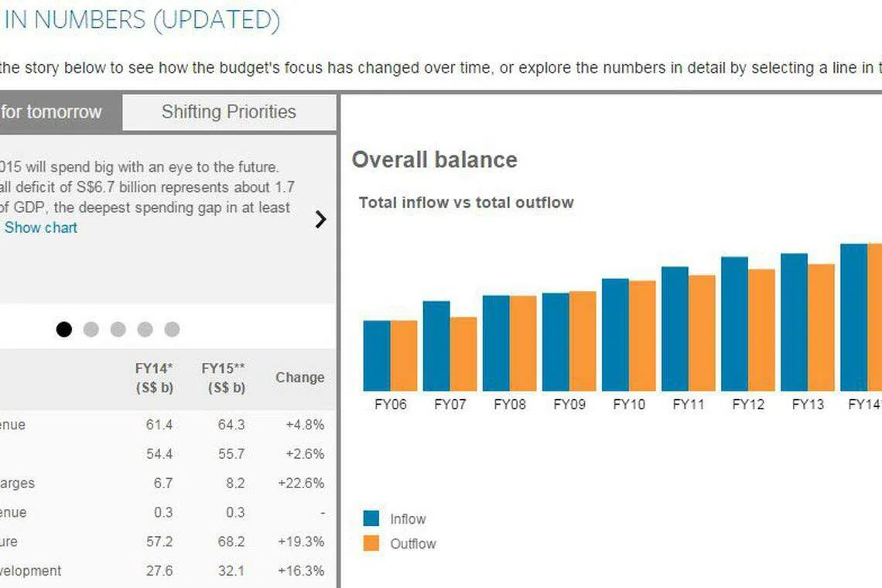The height and width of the screenshot is (588, 882).
Task: Click the orange Outflow legend swatch
Action: pyautogui.click(x=371, y=544)
